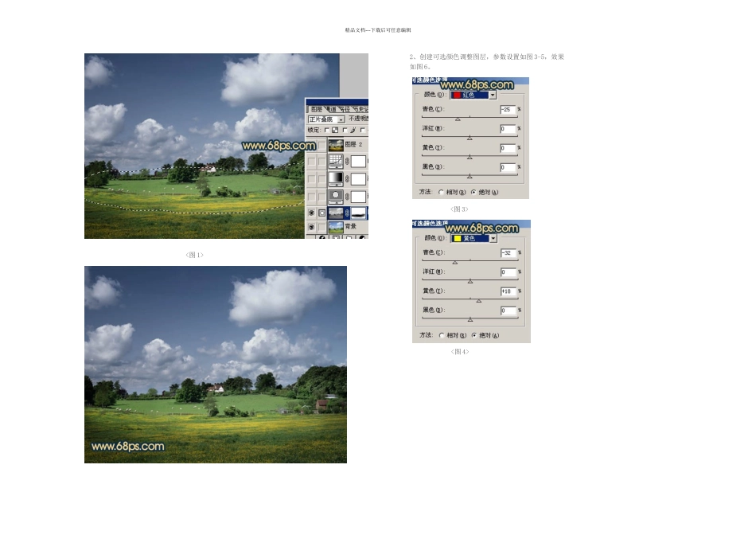
Task: Click the circle adjustment layer mask thumbnail
Action: pyautogui.click(x=358, y=197)
